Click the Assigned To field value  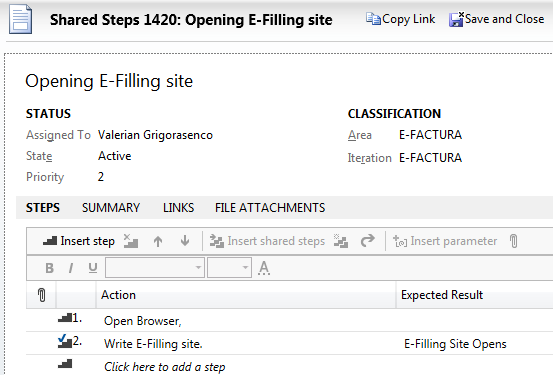tap(155, 135)
